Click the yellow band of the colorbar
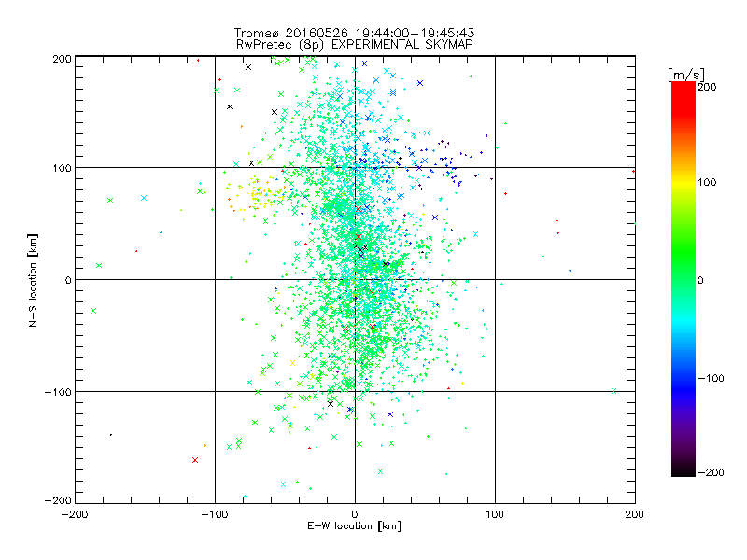 point(684,184)
